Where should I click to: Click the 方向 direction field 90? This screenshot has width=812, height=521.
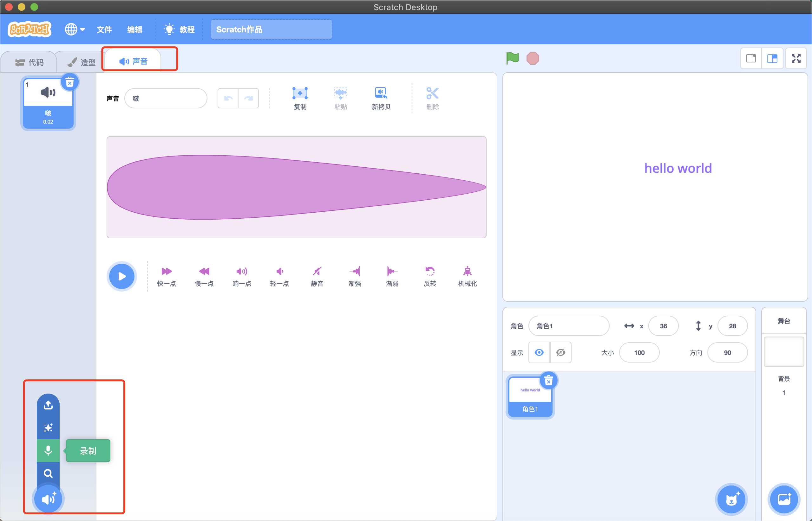[x=727, y=352]
